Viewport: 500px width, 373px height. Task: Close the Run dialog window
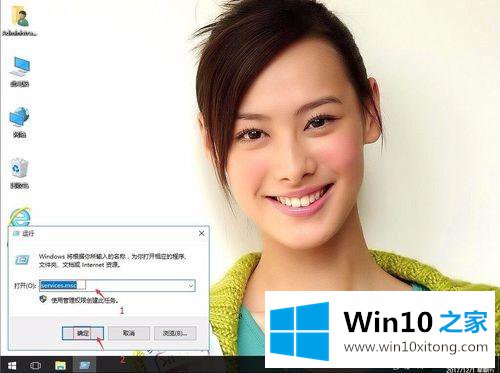coord(201,233)
